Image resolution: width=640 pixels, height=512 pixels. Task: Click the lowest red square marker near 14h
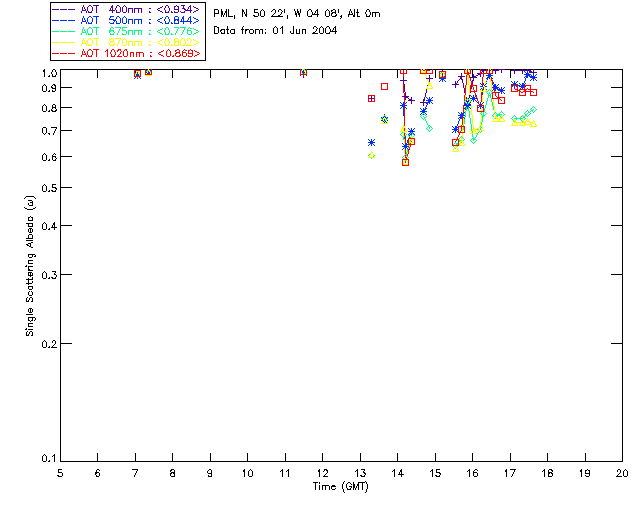coord(405,162)
